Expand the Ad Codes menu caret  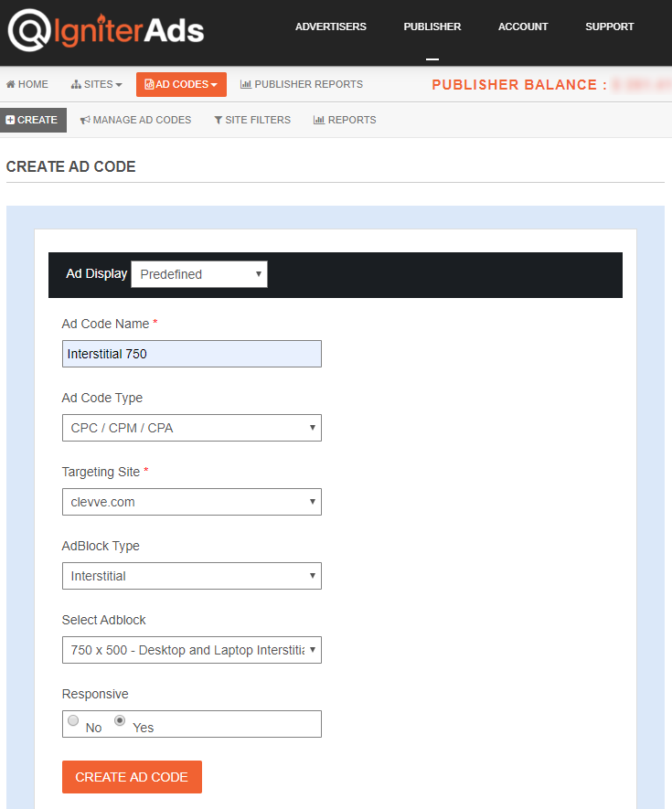tap(214, 85)
